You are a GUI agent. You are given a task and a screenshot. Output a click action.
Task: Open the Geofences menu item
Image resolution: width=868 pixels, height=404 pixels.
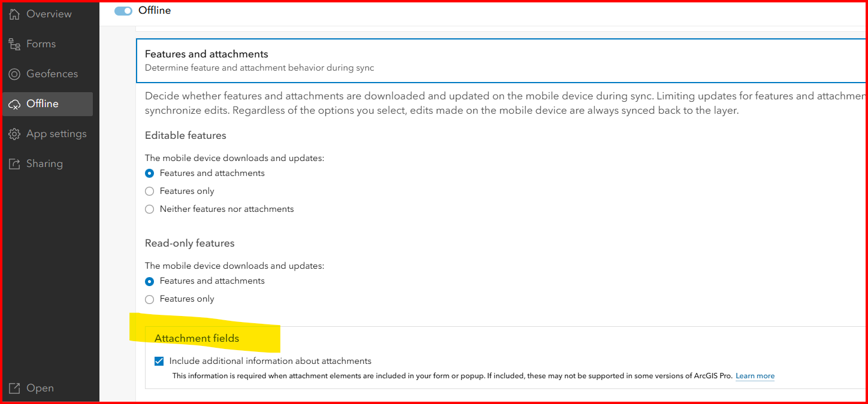47,74
